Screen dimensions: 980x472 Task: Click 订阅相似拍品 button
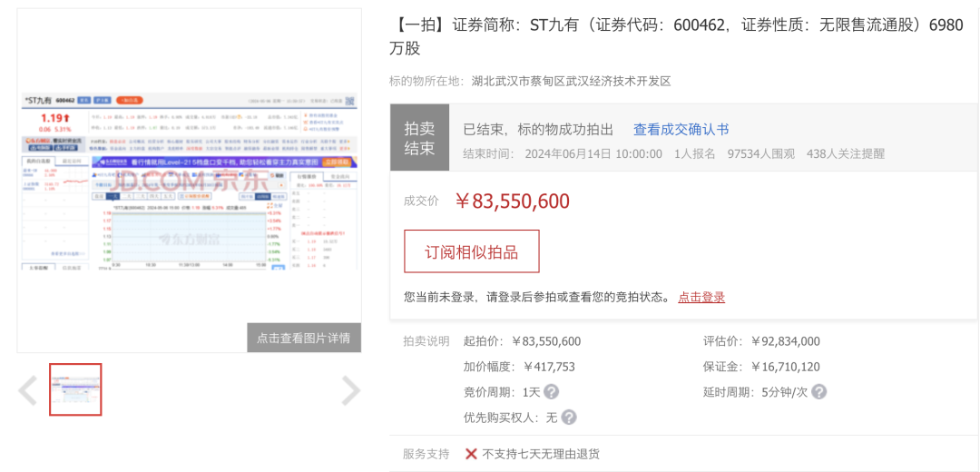[x=472, y=251]
